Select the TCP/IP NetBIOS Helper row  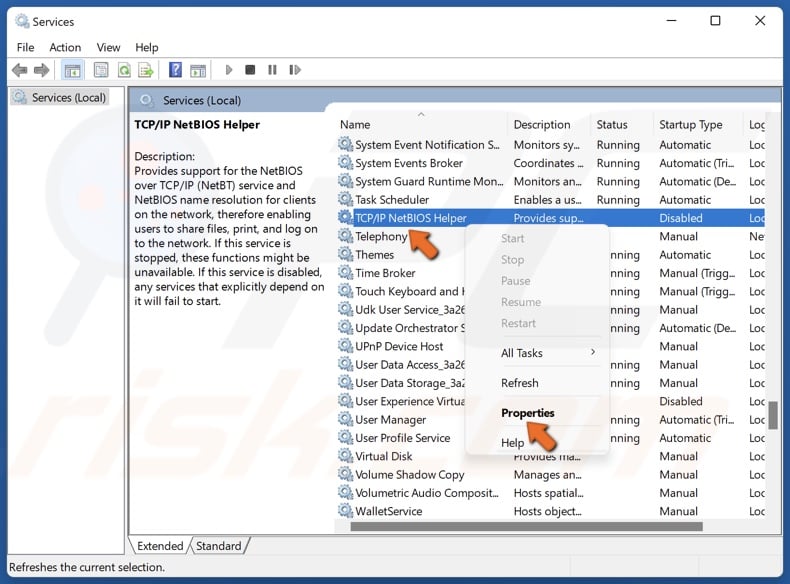[551, 218]
